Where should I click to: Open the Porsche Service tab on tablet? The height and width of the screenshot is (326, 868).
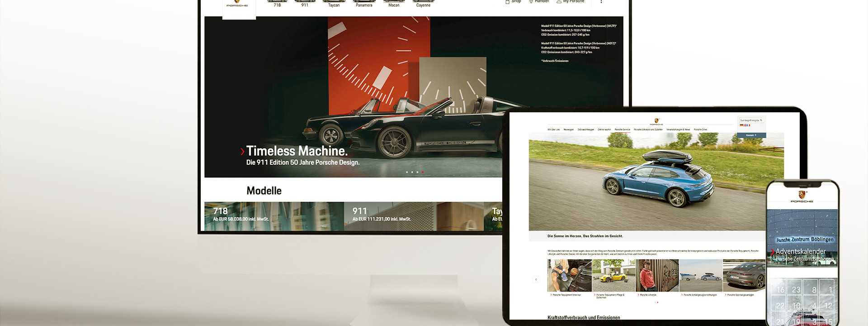[x=622, y=130]
